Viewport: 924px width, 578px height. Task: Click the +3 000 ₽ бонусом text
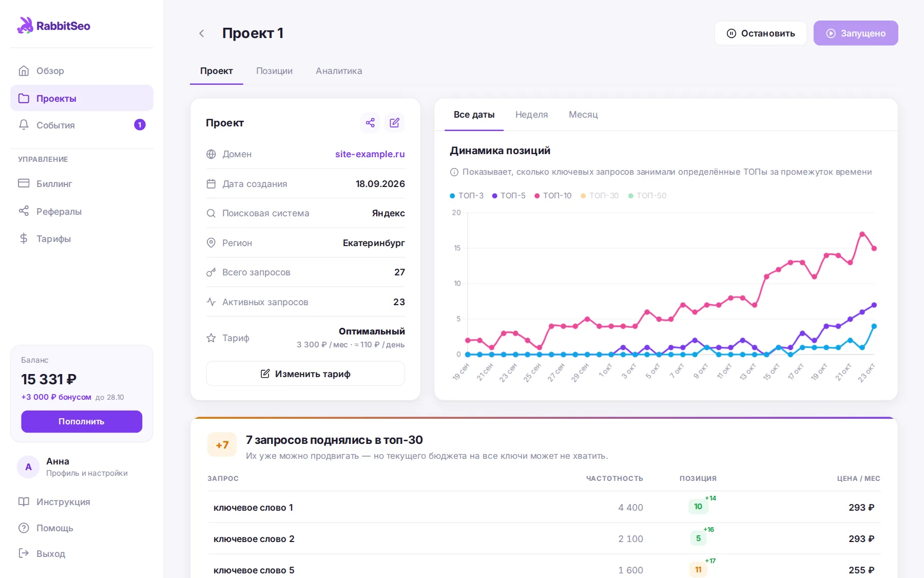(56, 397)
